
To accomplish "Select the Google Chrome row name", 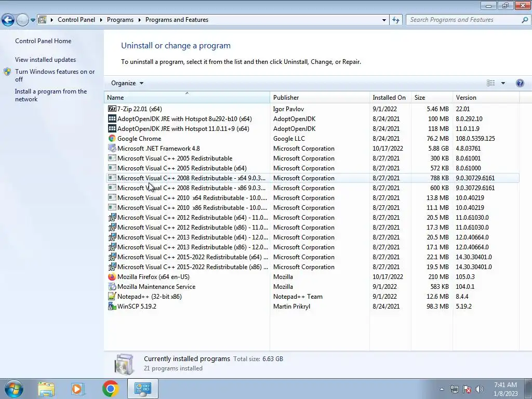I will pos(139,138).
